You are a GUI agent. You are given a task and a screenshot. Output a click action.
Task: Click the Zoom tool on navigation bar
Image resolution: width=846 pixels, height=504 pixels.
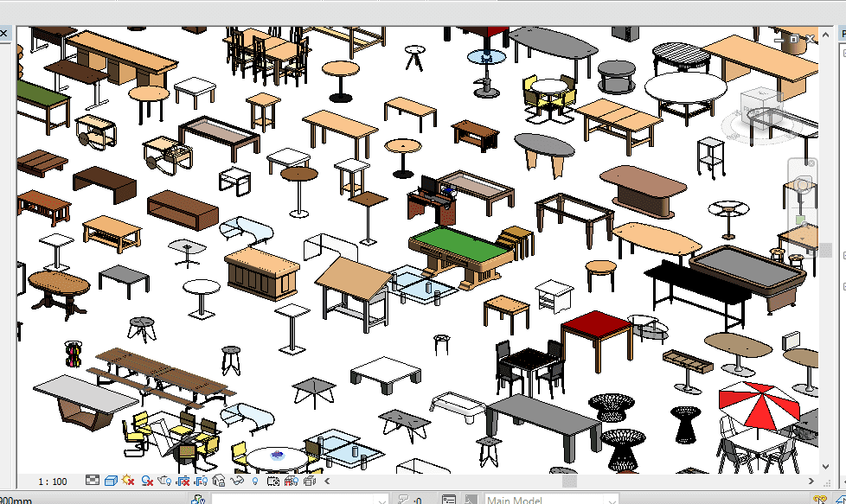coord(802,220)
